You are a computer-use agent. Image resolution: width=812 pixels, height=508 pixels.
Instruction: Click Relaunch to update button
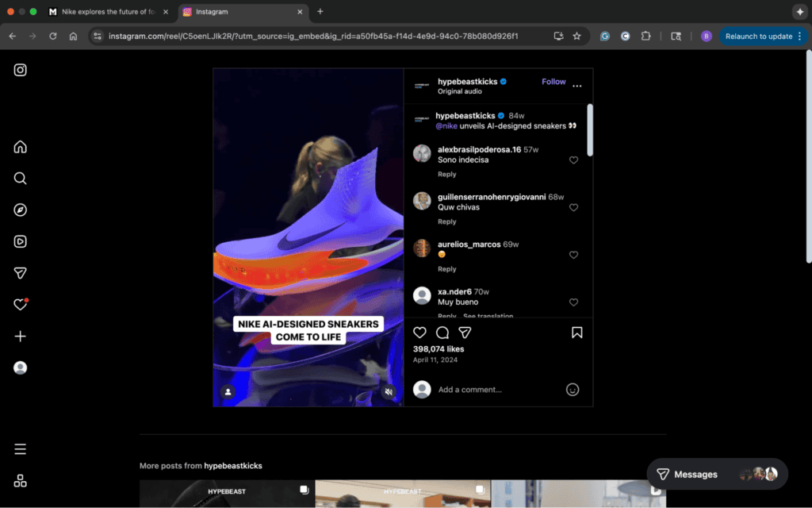tap(759, 37)
